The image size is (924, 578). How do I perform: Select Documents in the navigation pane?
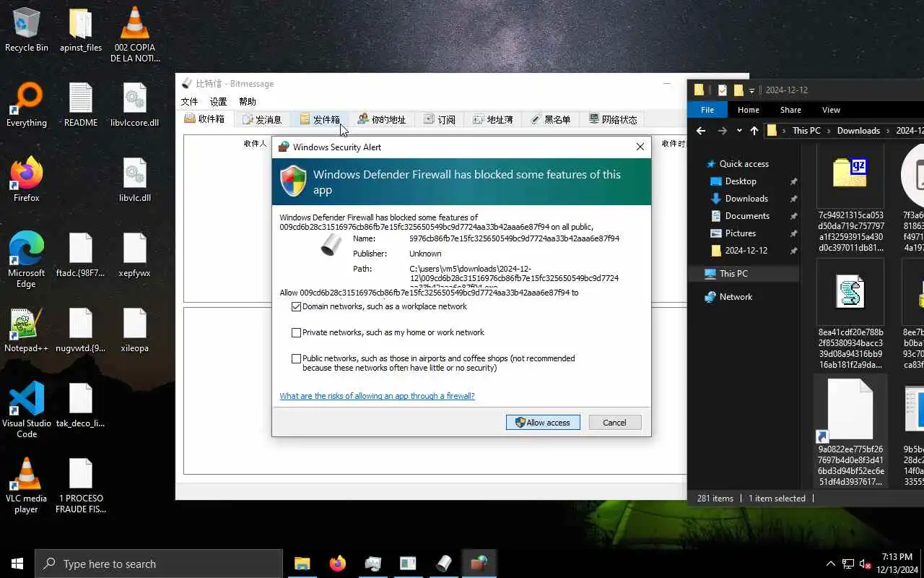click(x=747, y=216)
